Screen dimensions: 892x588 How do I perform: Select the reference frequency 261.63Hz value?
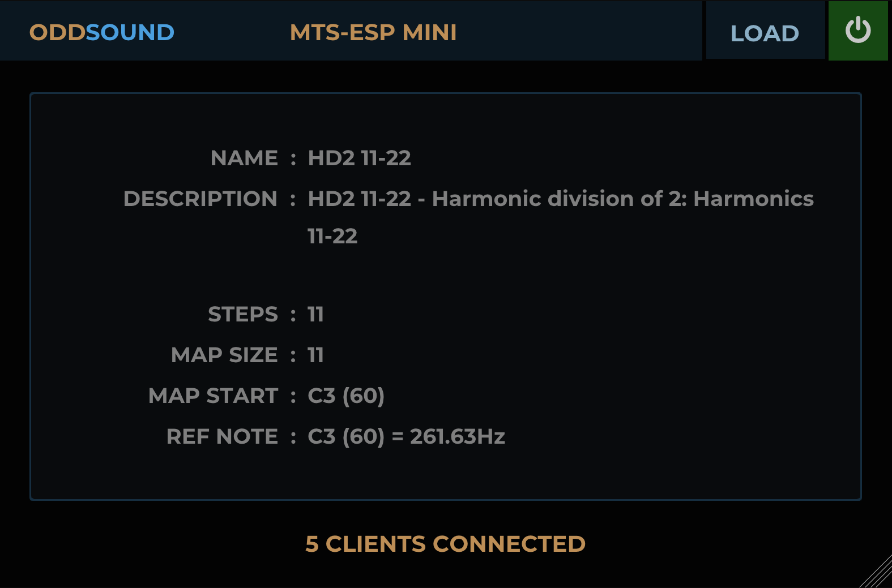click(457, 436)
